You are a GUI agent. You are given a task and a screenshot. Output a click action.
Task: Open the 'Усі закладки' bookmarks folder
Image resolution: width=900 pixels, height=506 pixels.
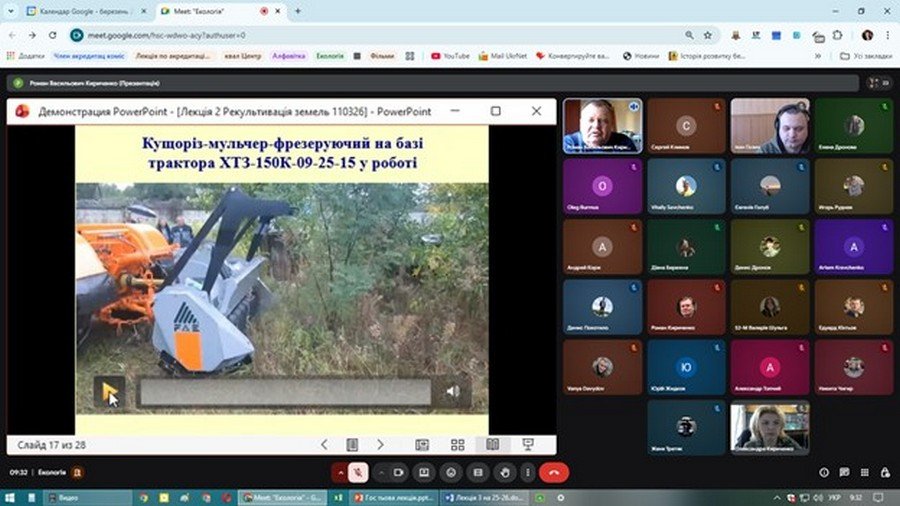(865, 56)
